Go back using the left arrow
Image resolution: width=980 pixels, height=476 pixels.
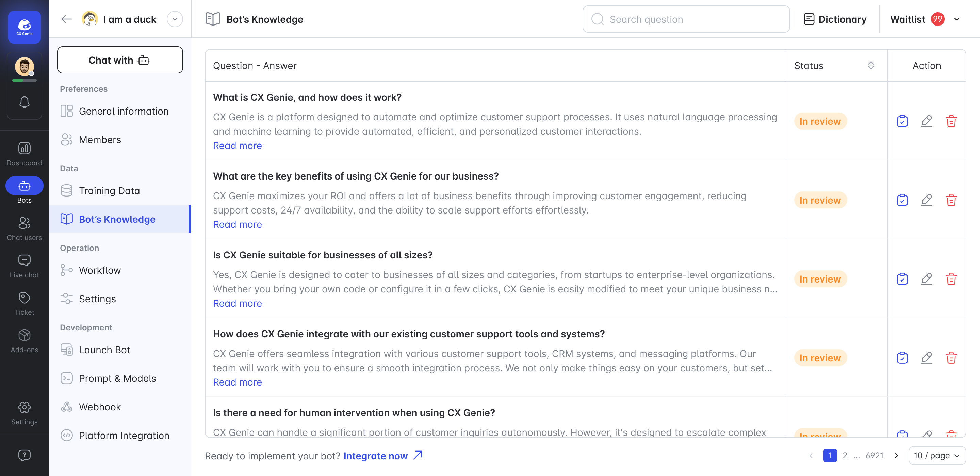67,19
